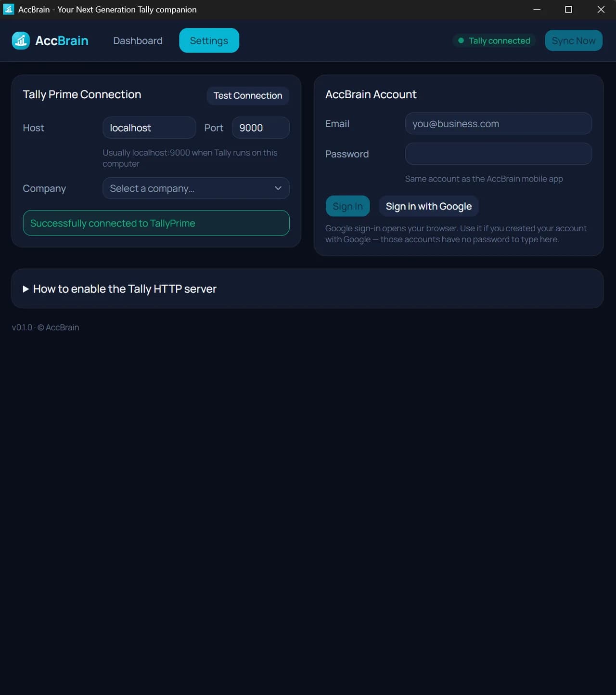The image size is (616, 695).
Task: Click the Password input field
Action: (499, 154)
